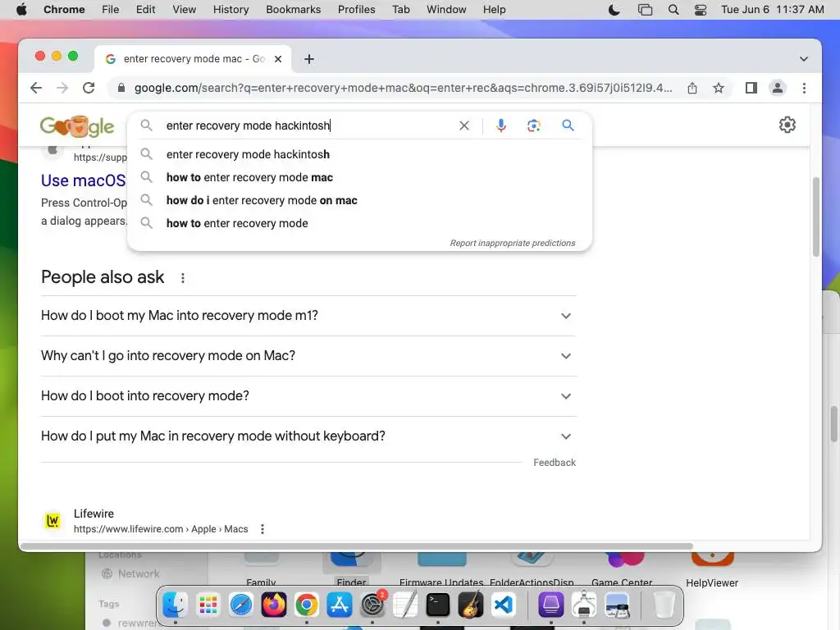Click the Feedback link
Viewport: 840px width, 630px height.
click(555, 463)
